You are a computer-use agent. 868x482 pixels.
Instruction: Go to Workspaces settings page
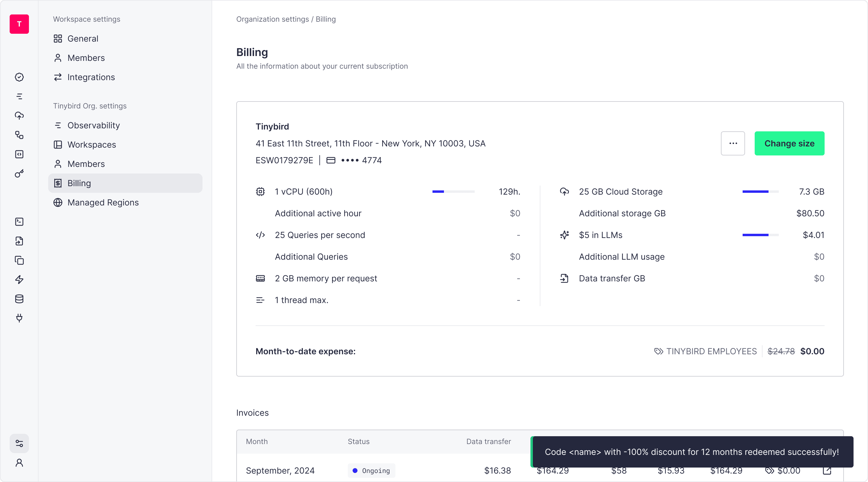pos(91,145)
